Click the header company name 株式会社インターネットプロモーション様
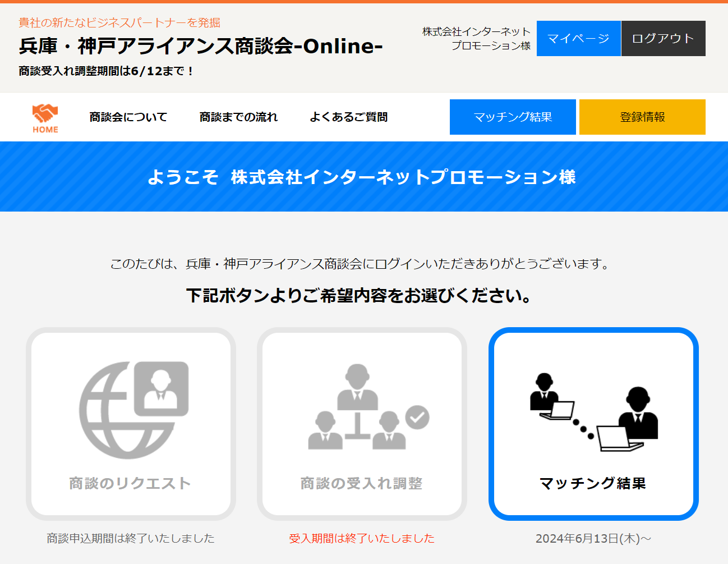The image size is (728, 564). (x=476, y=38)
